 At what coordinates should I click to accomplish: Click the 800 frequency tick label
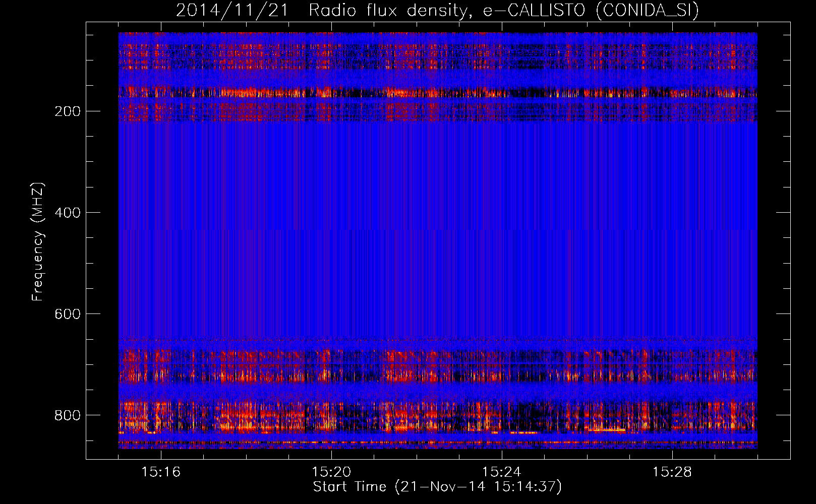coord(67,415)
